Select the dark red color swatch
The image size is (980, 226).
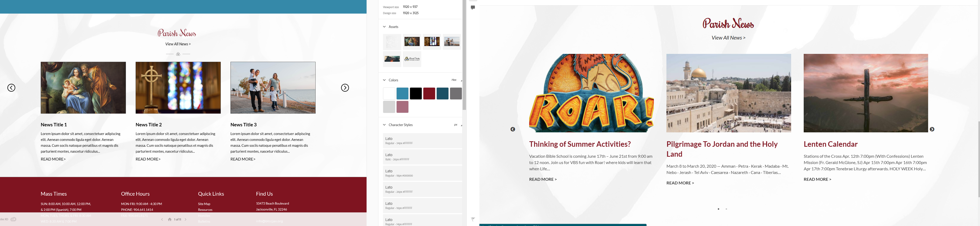(429, 93)
